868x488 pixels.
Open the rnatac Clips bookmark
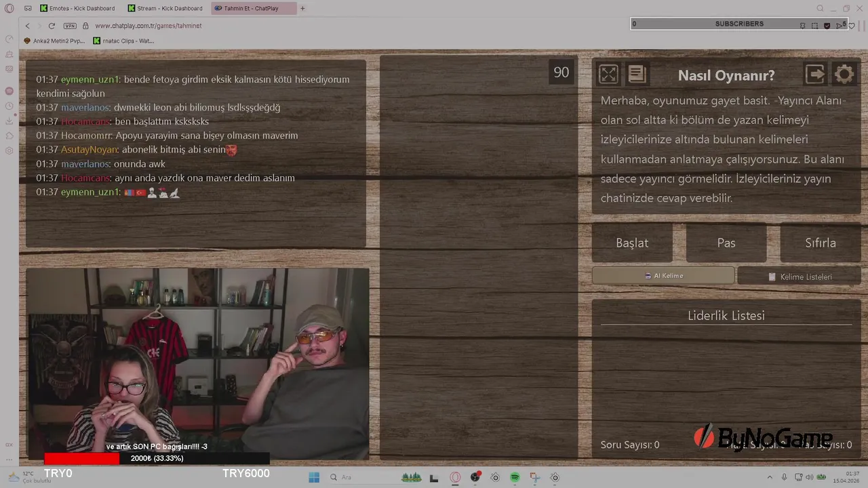124,41
